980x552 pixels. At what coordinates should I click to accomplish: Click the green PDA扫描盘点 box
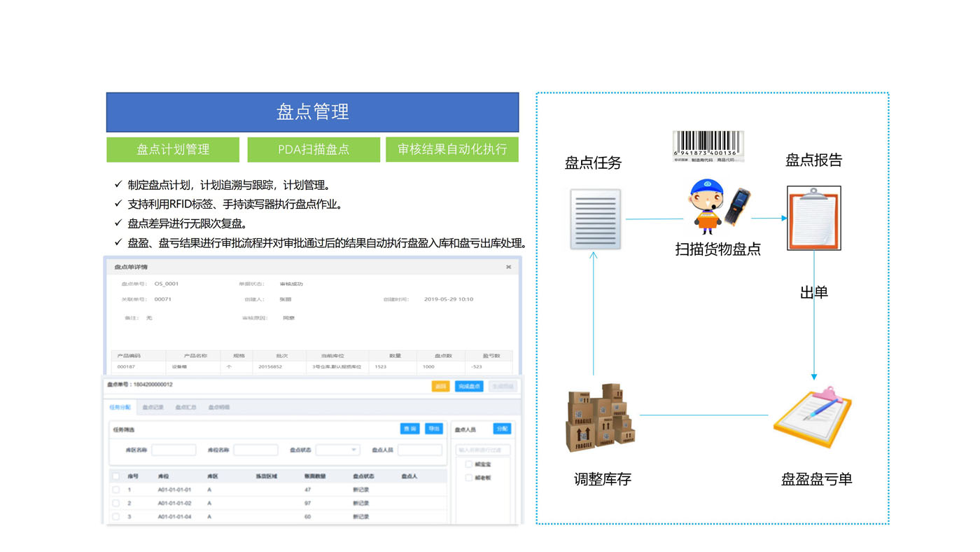pyautogui.click(x=314, y=149)
